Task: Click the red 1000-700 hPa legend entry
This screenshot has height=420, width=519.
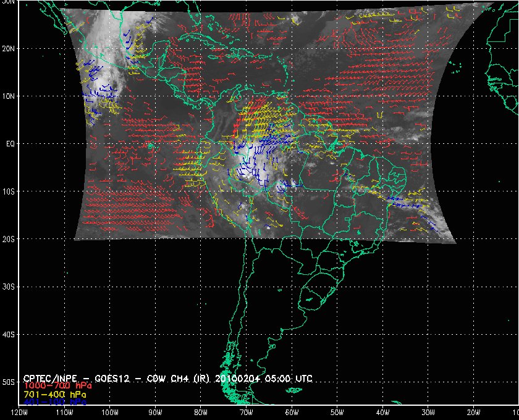Action: [57, 386]
